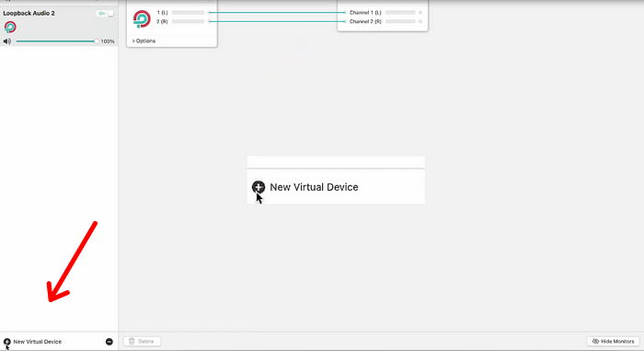The image size is (644, 351).
Task: Click the minus remove-device icon in sidebar footer
Action: tap(109, 342)
